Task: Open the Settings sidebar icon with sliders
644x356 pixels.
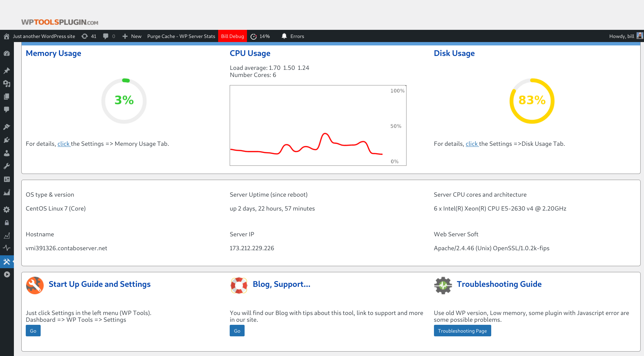Action: tap(7, 179)
